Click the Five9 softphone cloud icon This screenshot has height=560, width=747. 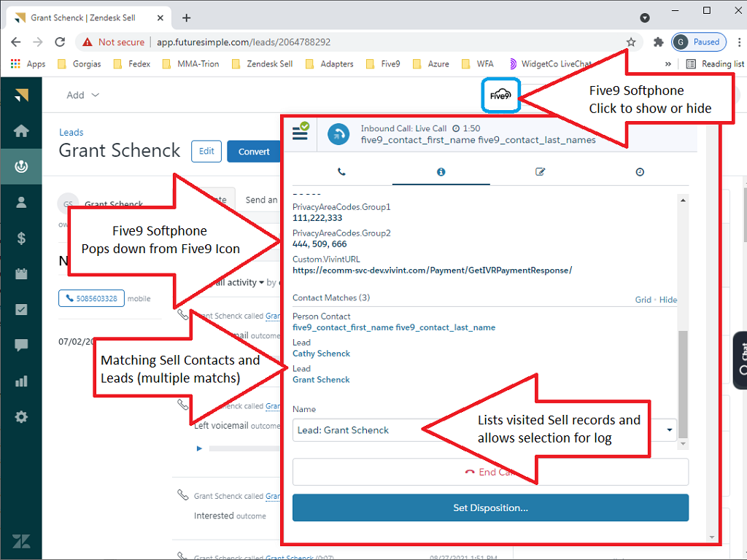[x=500, y=96]
